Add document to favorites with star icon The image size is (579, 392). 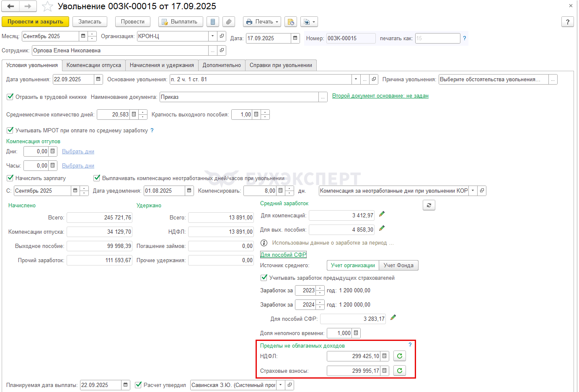point(47,6)
